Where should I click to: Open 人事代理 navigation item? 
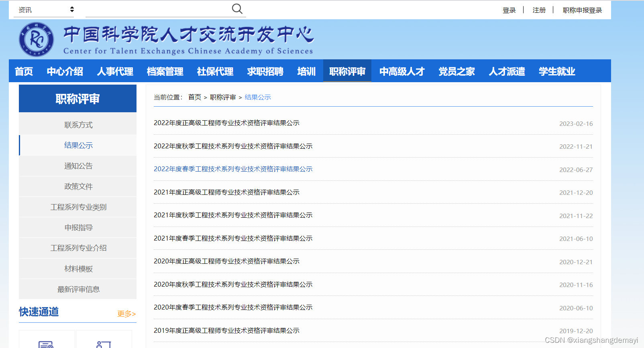pos(115,71)
